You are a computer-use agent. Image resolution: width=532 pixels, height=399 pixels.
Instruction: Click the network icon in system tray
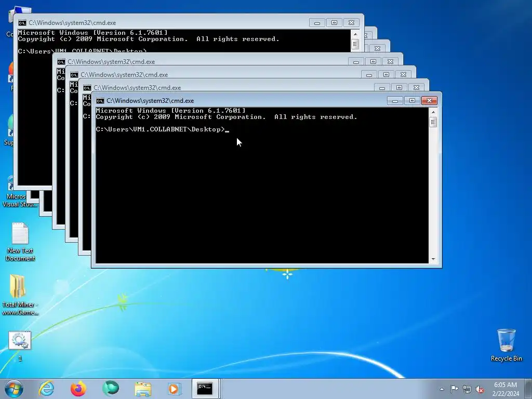click(x=467, y=389)
